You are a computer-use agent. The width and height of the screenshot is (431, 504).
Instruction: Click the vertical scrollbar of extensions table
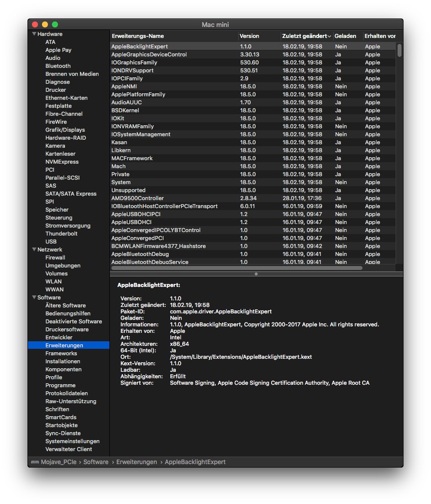pos(399,50)
